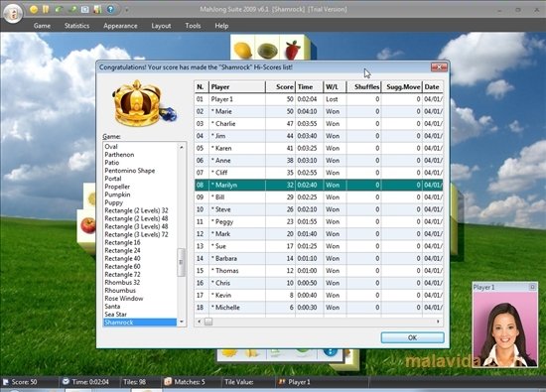Viewport: 546px width, 392px height.
Task: Click the Player 1 portrait photo
Action: (504, 329)
